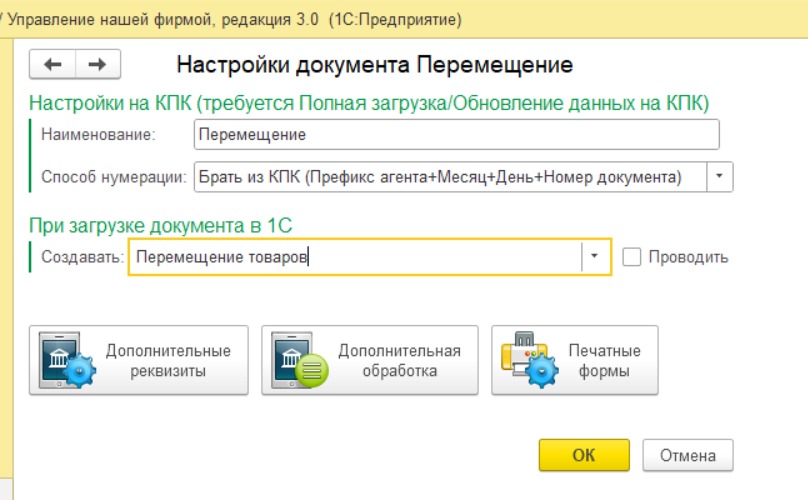Click the Проводить checkbox label text

click(x=688, y=257)
